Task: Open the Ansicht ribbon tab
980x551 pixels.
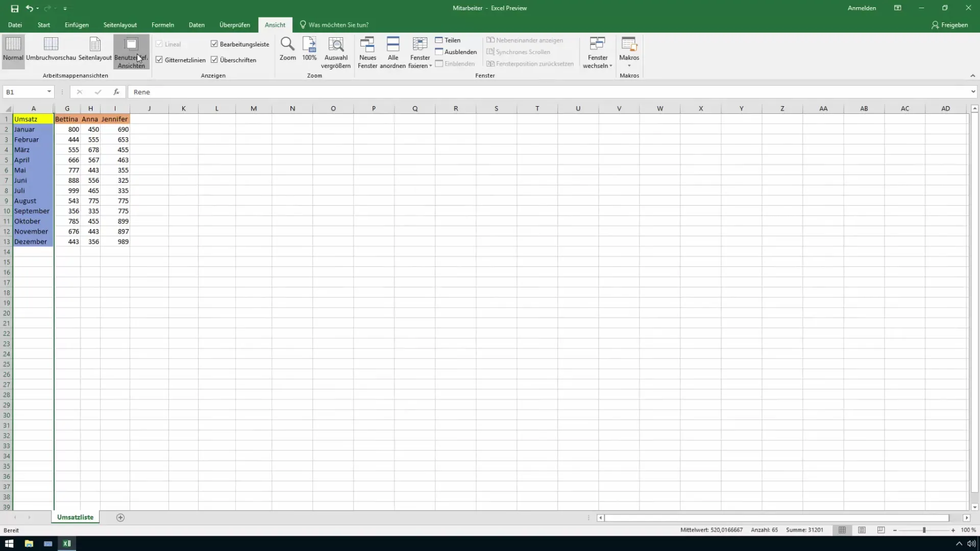Action: (275, 24)
